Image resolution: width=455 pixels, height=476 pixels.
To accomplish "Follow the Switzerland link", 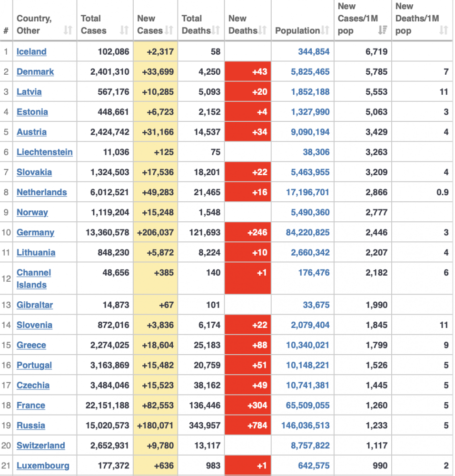I will 41,446.
